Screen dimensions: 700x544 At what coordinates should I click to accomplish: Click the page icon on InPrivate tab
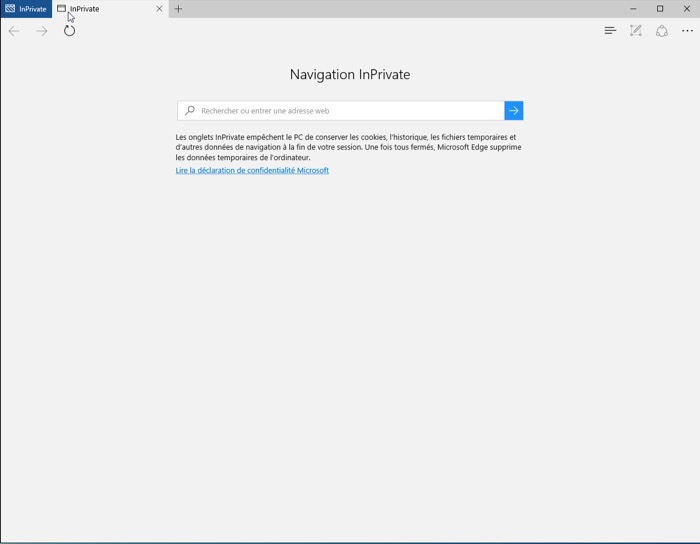[x=62, y=9]
